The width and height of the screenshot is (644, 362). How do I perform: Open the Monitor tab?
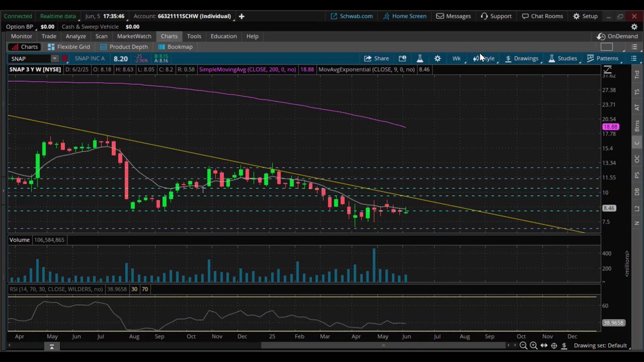click(21, 36)
